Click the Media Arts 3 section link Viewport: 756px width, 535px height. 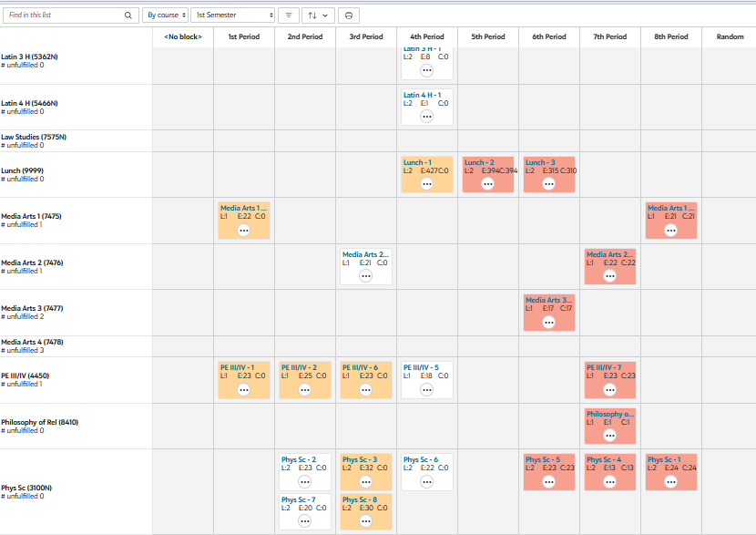(x=548, y=300)
